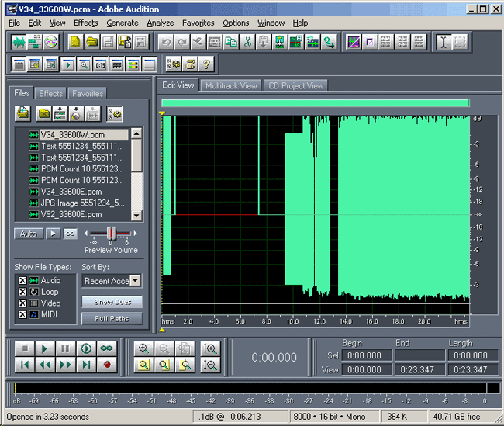Toggle the purple spectral view icon
Viewport: 504px width, 426px height.
click(354, 42)
